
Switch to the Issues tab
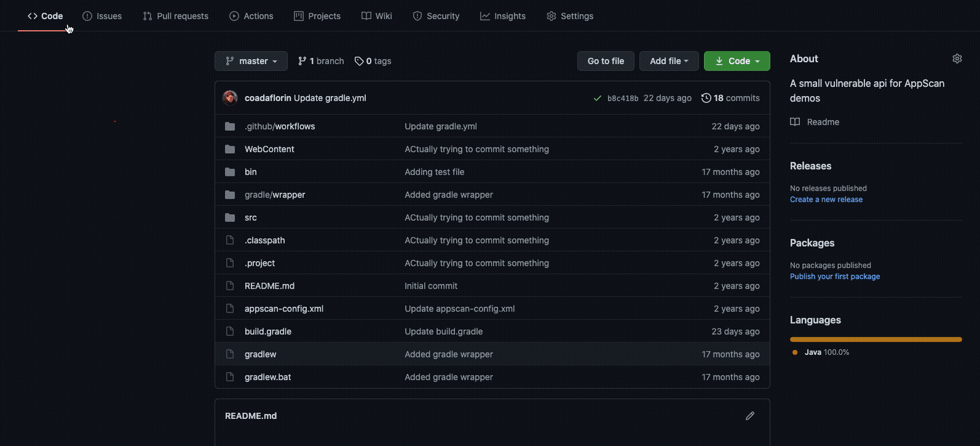point(102,16)
